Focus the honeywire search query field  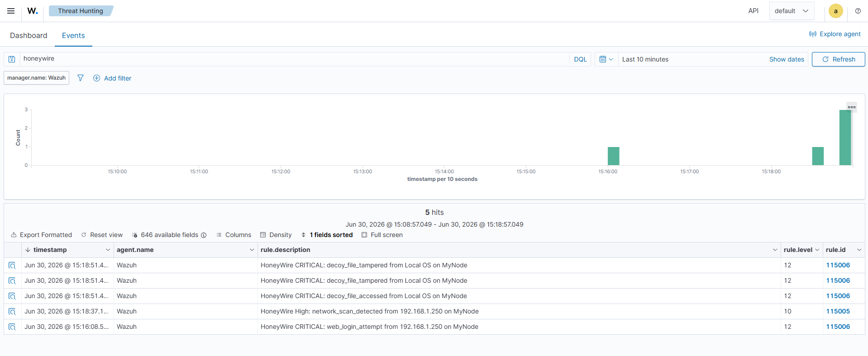(294, 59)
